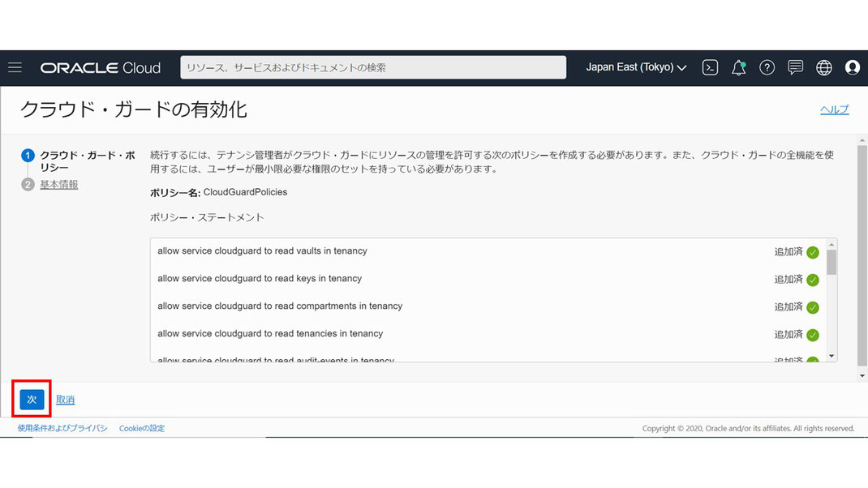868x488 pixels.
Task: Open the help question mark icon
Action: coord(767,67)
